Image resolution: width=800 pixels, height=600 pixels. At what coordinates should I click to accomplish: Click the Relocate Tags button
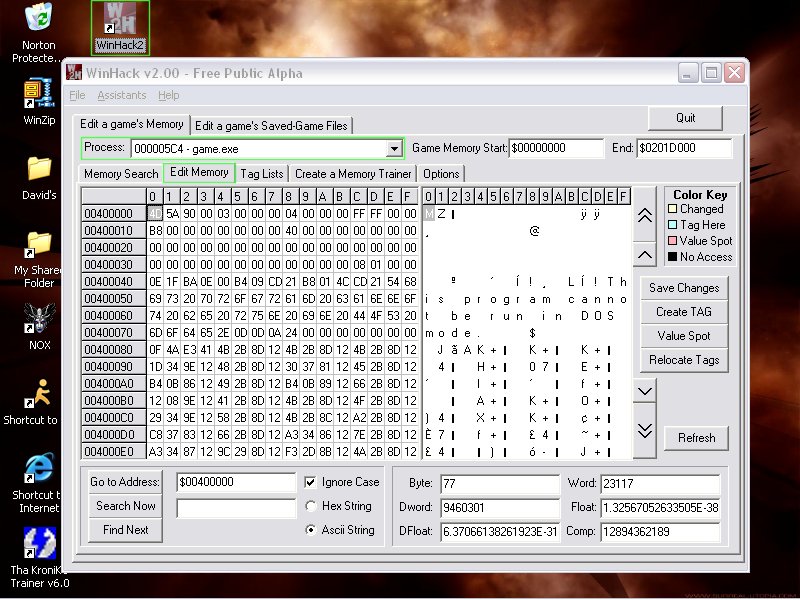pyautogui.click(x=684, y=360)
